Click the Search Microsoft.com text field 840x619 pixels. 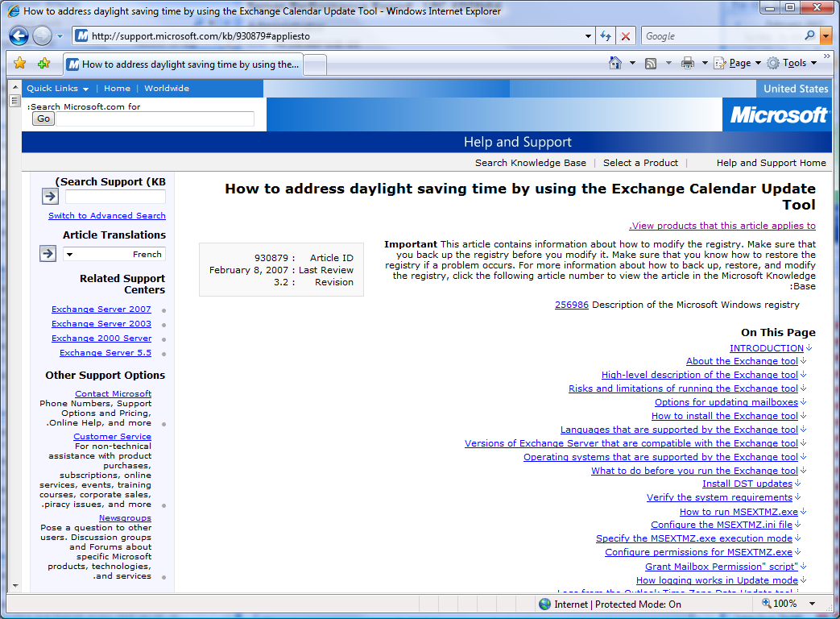(155, 119)
